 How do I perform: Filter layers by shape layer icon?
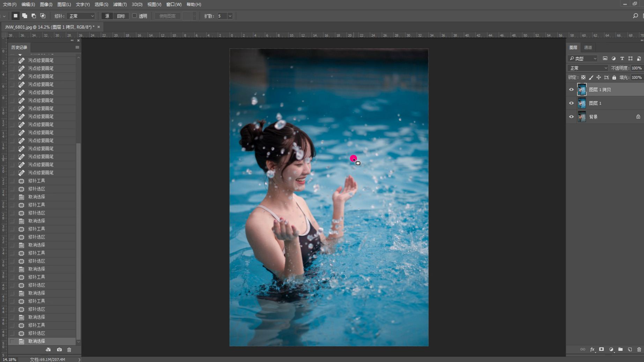coord(630,58)
